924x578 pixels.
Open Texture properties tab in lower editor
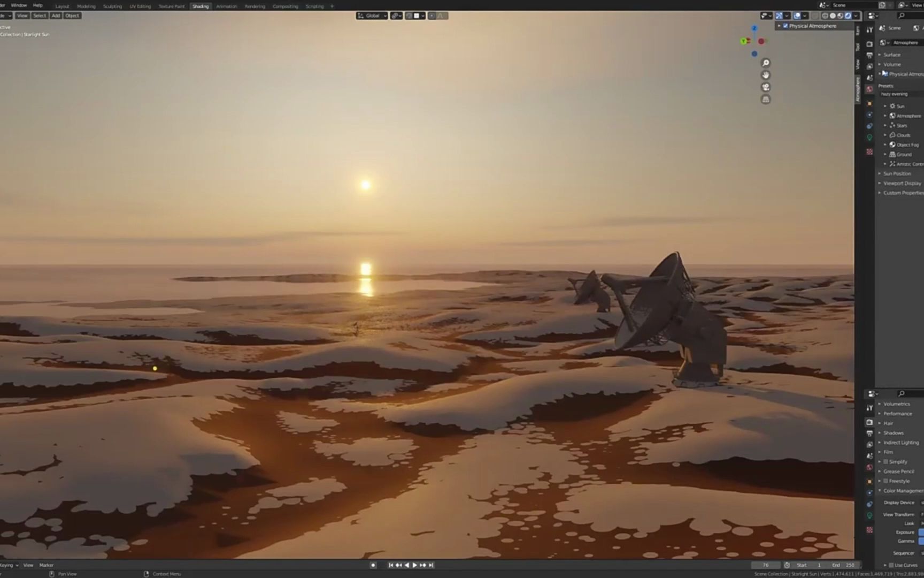tap(869, 530)
